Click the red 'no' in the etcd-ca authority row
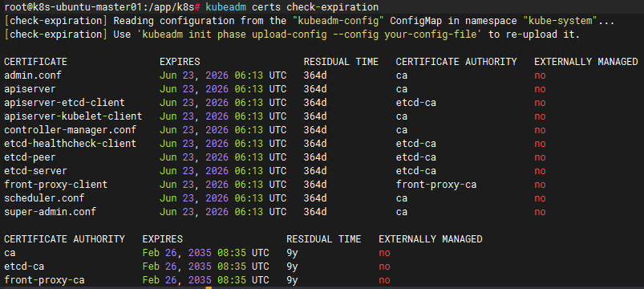644x289 pixels. click(x=384, y=267)
